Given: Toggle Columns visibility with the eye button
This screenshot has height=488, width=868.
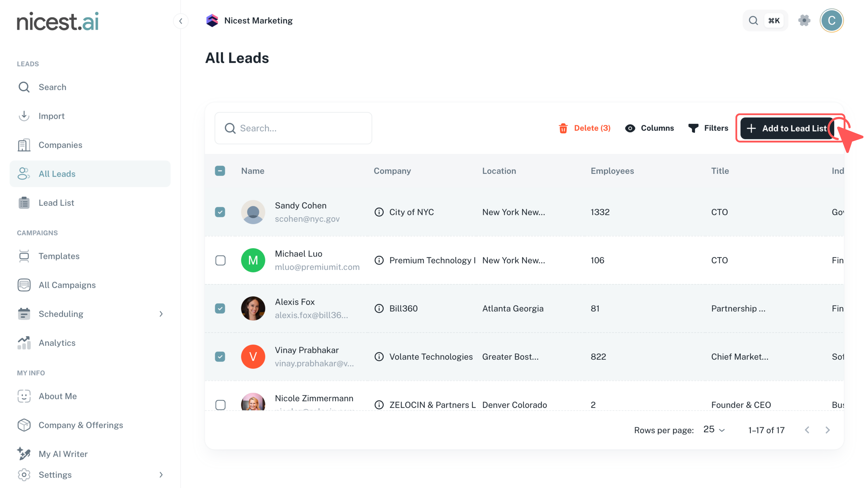Looking at the screenshot, I should (649, 128).
